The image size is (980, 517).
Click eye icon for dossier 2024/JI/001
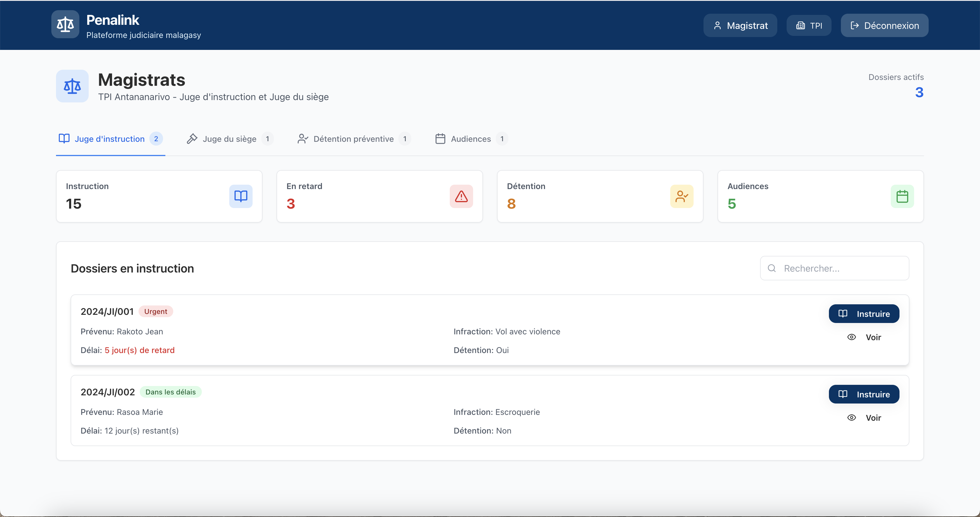(x=851, y=337)
